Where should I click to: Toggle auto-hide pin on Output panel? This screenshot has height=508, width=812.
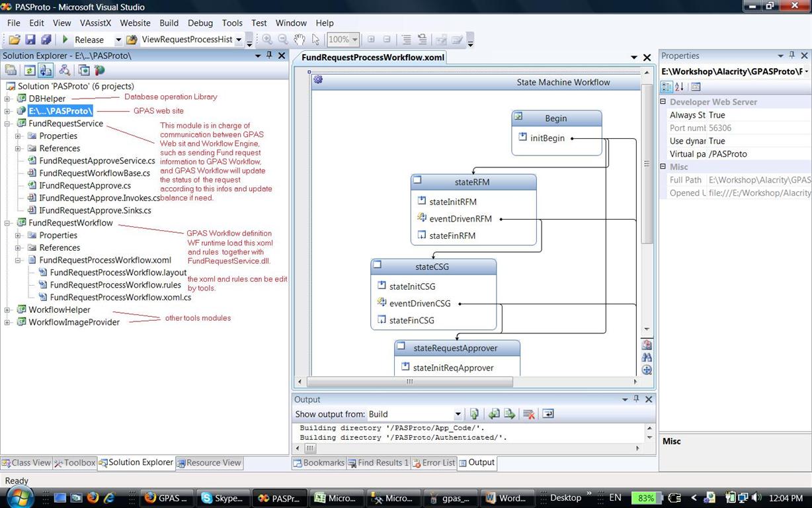pos(636,400)
